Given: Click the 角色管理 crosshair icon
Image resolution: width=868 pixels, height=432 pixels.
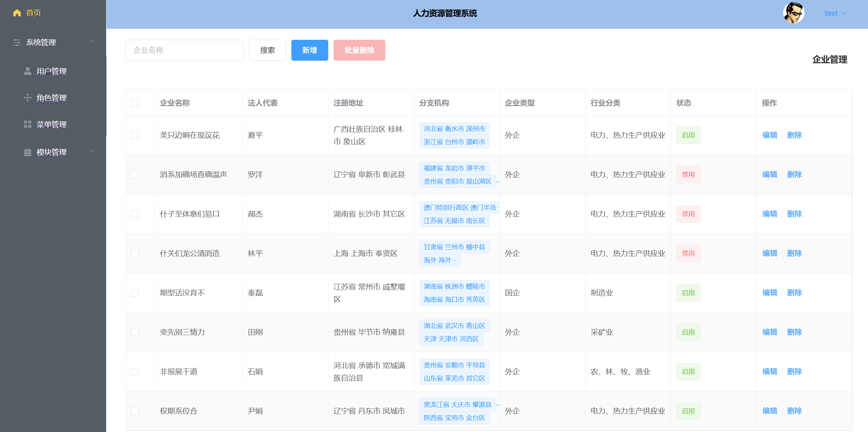Looking at the screenshot, I should tap(27, 98).
